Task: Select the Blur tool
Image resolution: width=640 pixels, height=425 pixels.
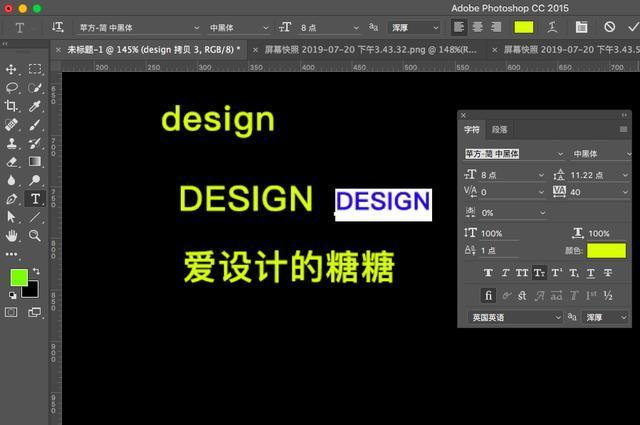Action: pyautogui.click(x=11, y=180)
